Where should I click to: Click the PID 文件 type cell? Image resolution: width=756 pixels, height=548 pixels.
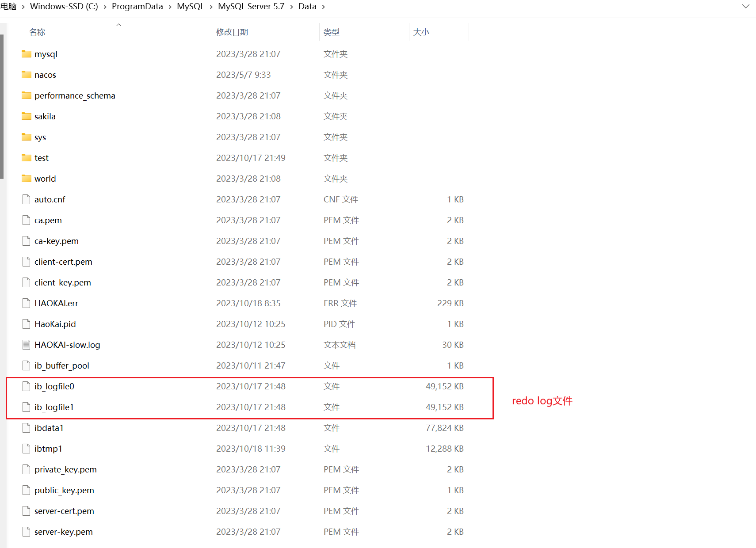point(339,324)
